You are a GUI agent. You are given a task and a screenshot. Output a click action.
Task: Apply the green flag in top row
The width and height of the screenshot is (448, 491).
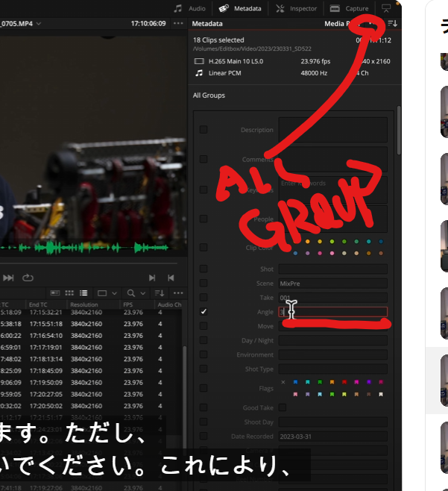click(320, 382)
